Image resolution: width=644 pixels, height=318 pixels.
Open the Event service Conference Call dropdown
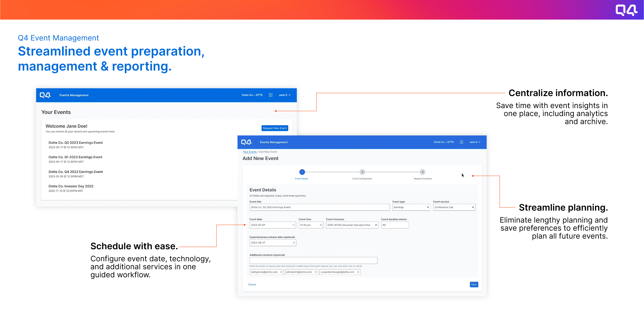pos(454,207)
